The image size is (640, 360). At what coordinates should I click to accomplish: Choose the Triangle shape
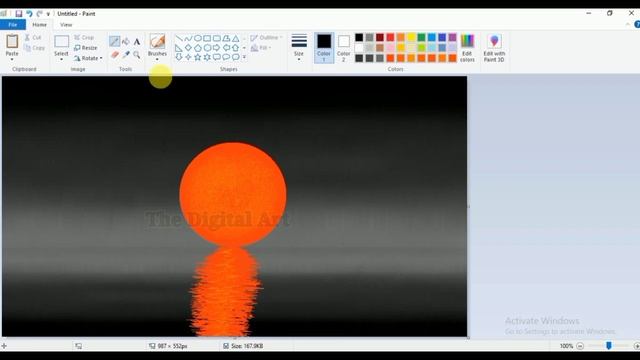pyautogui.click(x=236, y=39)
